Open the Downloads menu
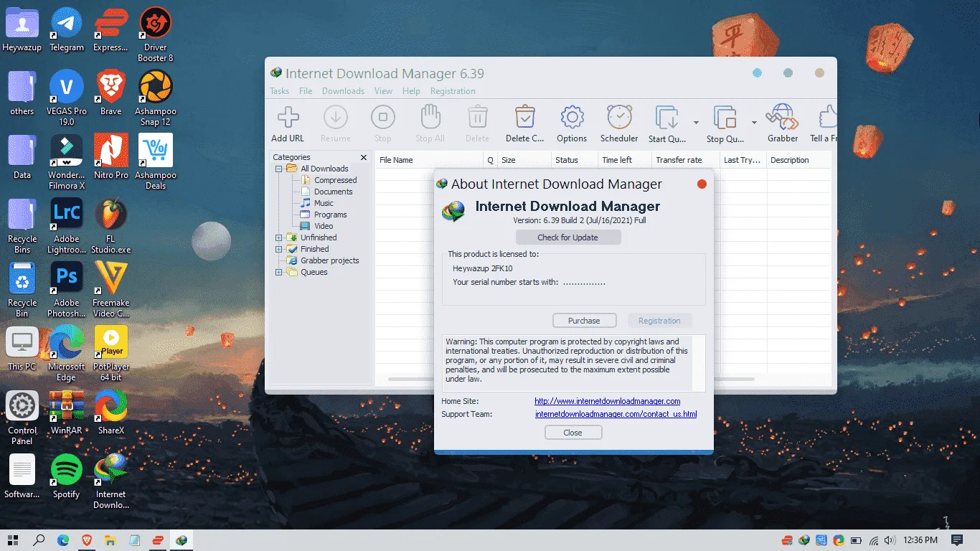This screenshot has width=980, height=551. 343,91
